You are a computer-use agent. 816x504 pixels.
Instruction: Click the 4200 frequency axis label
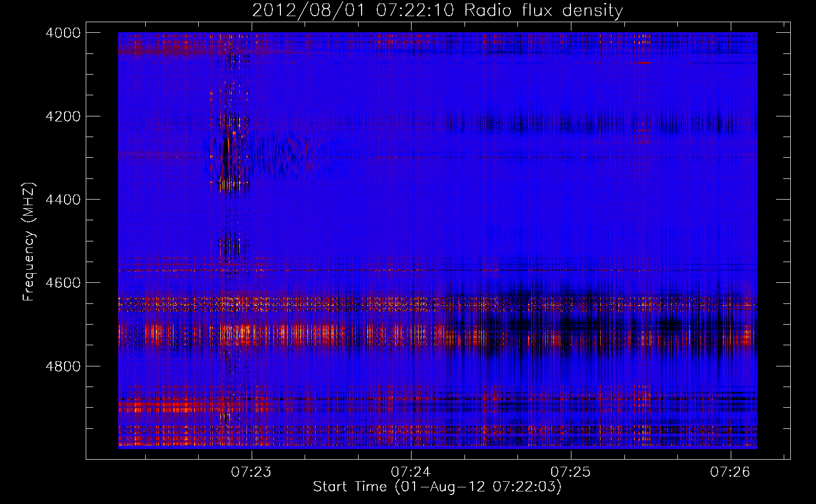coord(63,116)
